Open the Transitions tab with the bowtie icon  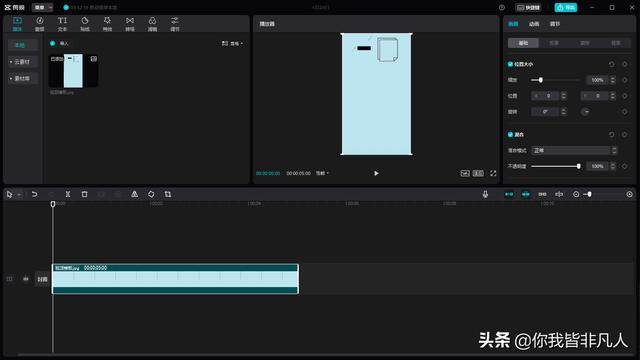click(130, 24)
